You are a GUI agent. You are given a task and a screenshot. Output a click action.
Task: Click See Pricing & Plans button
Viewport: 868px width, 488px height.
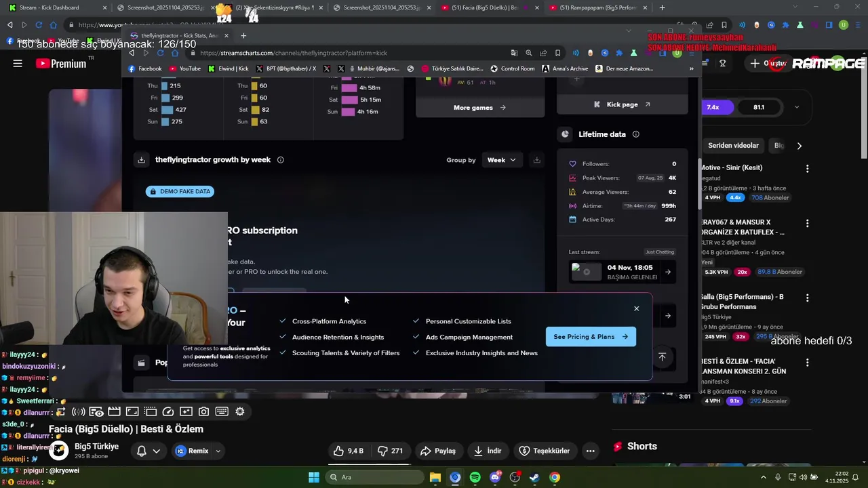click(591, 337)
